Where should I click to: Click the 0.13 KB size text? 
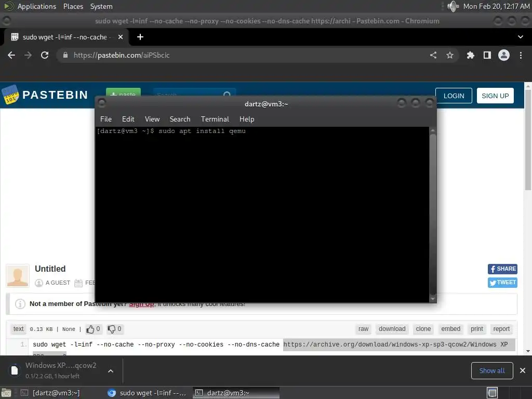pos(41,329)
